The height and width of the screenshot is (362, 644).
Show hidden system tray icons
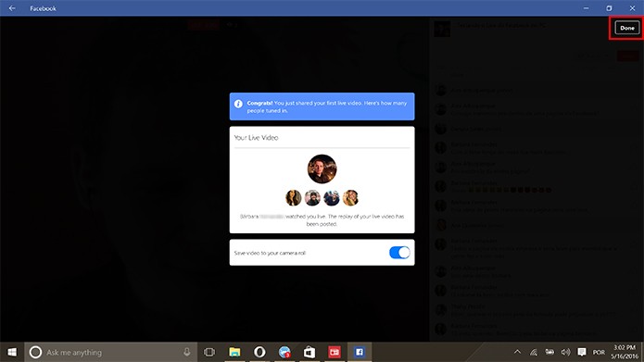pyautogui.click(x=517, y=352)
